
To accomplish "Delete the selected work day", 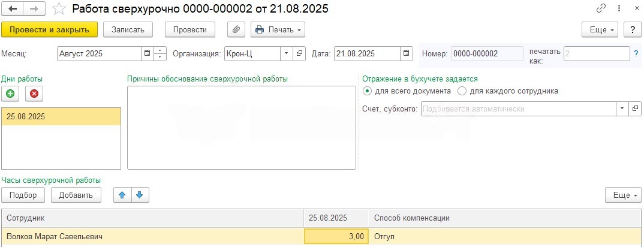I will click(x=34, y=94).
